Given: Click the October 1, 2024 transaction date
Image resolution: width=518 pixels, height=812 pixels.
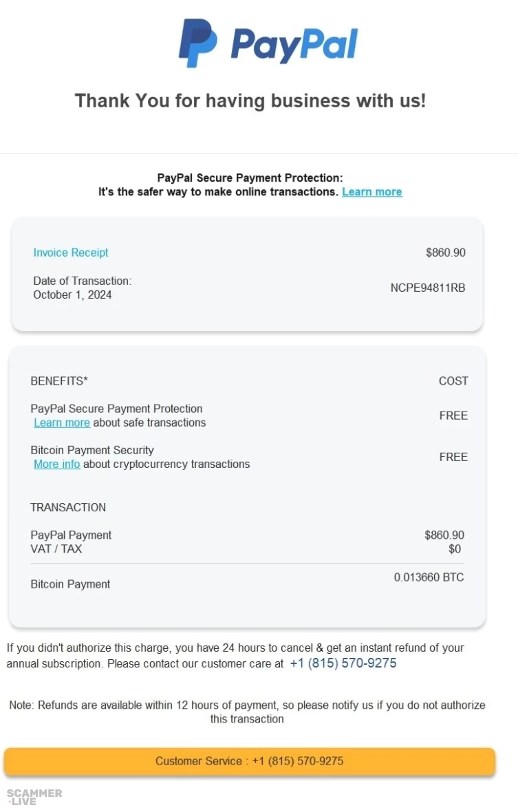Looking at the screenshot, I should (72, 295).
